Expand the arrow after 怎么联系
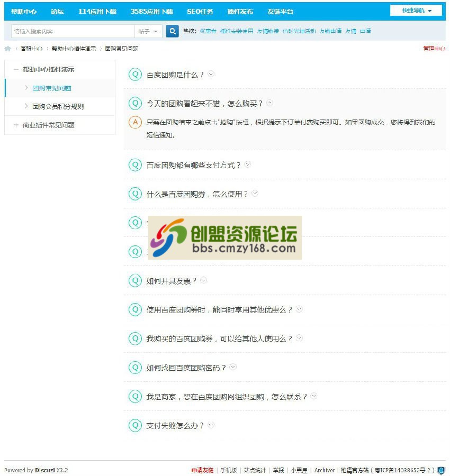This screenshot has width=450, height=476. point(314,396)
